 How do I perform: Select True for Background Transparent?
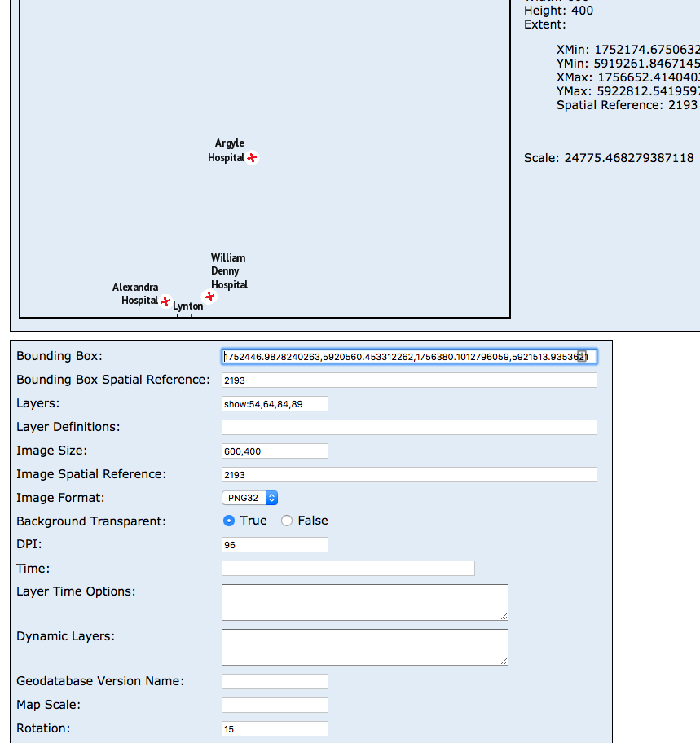tap(229, 521)
